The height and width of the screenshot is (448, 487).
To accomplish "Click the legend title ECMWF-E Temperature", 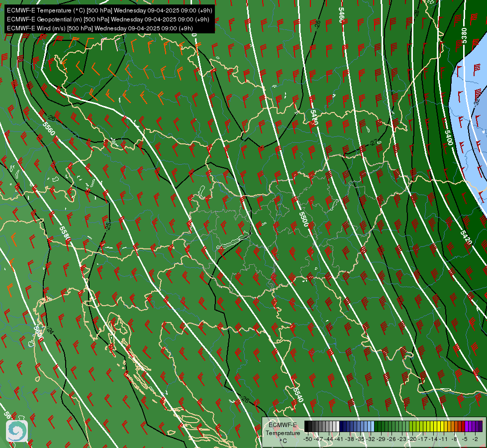I will (x=283, y=429).
